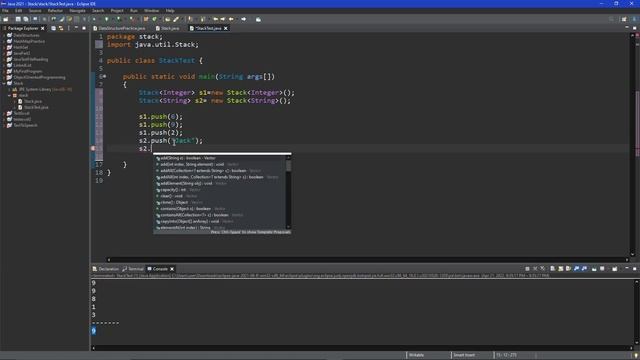Open the Project menu

[x=117, y=11]
